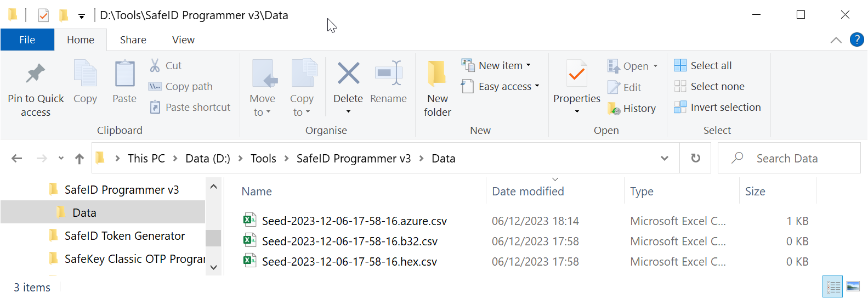Open the View ribbon tab

[183, 40]
